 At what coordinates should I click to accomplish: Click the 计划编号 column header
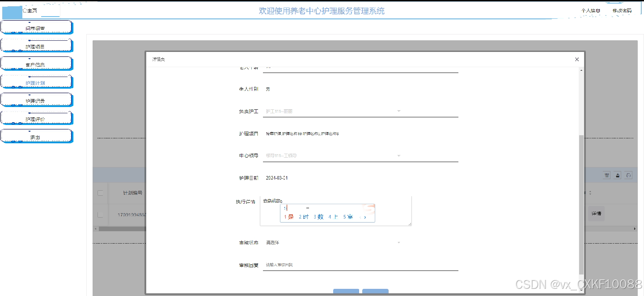tap(133, 193)
